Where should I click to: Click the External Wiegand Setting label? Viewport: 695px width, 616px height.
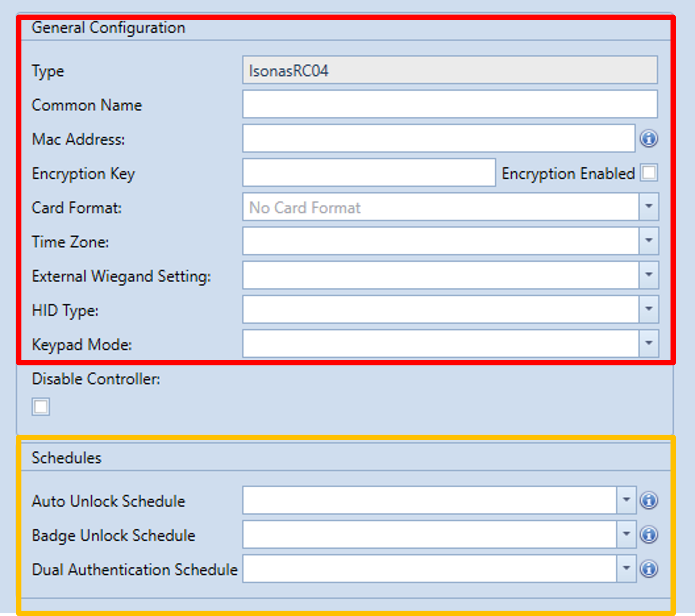coord(121,276)
